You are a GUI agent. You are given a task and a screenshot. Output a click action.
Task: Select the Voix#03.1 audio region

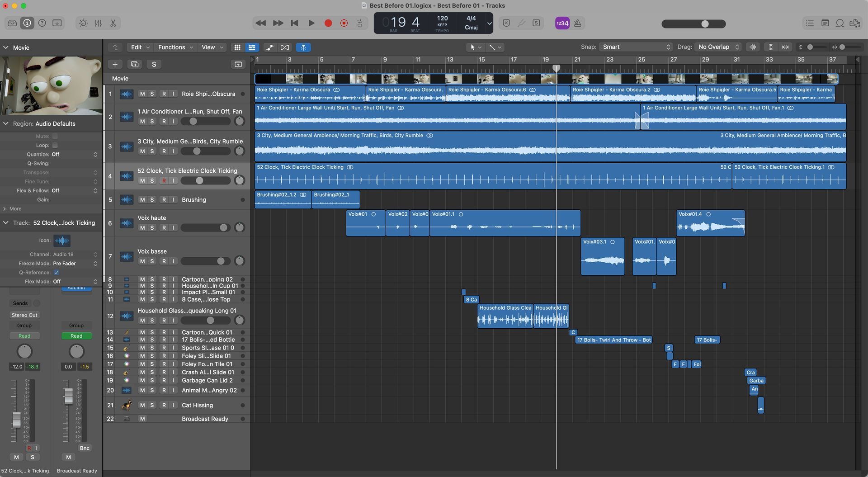click(603, 256)
